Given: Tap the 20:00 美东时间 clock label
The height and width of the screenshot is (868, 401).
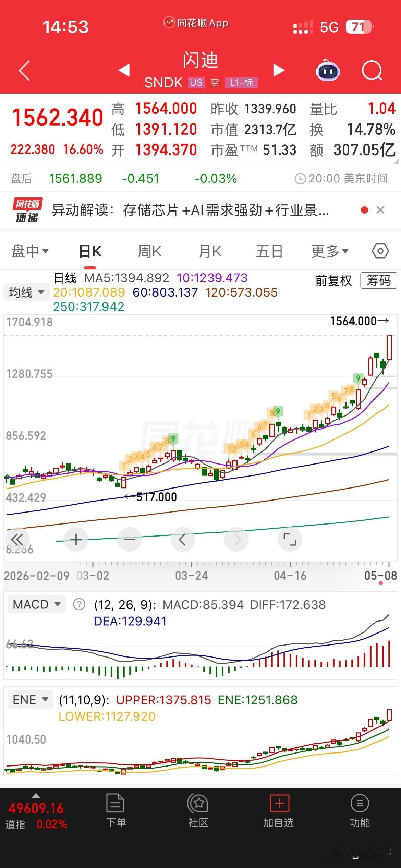Looking at the screenshot, I should (341, 178).
